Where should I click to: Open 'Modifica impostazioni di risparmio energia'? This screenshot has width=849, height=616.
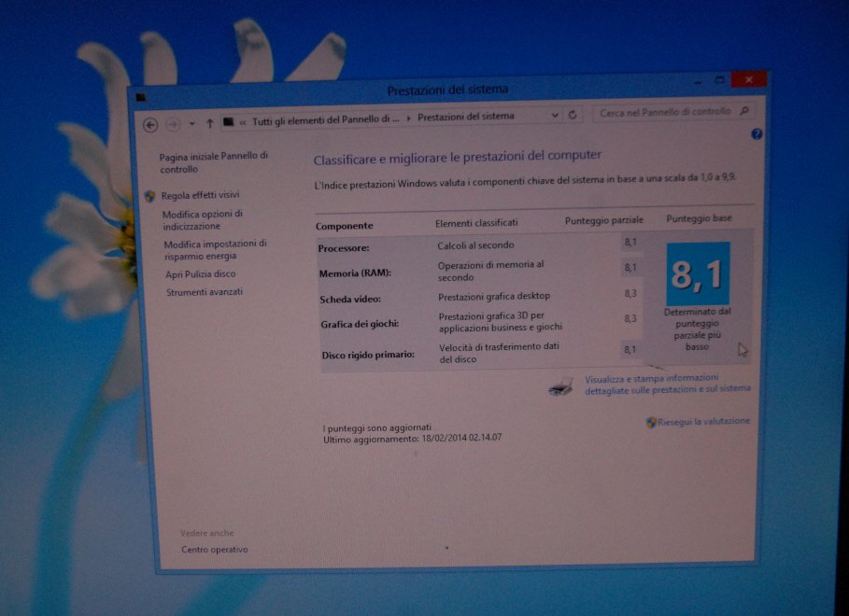tap(215, 249)
